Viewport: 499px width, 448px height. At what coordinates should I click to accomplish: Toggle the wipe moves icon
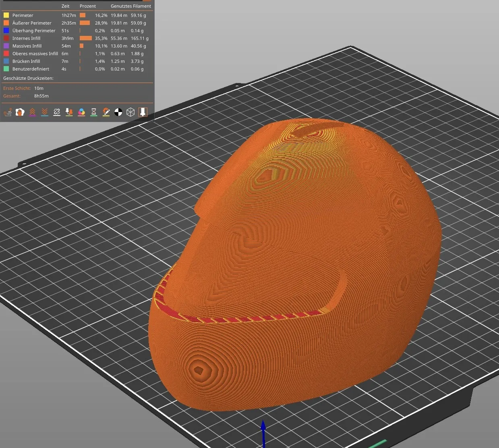pos(20,112)
